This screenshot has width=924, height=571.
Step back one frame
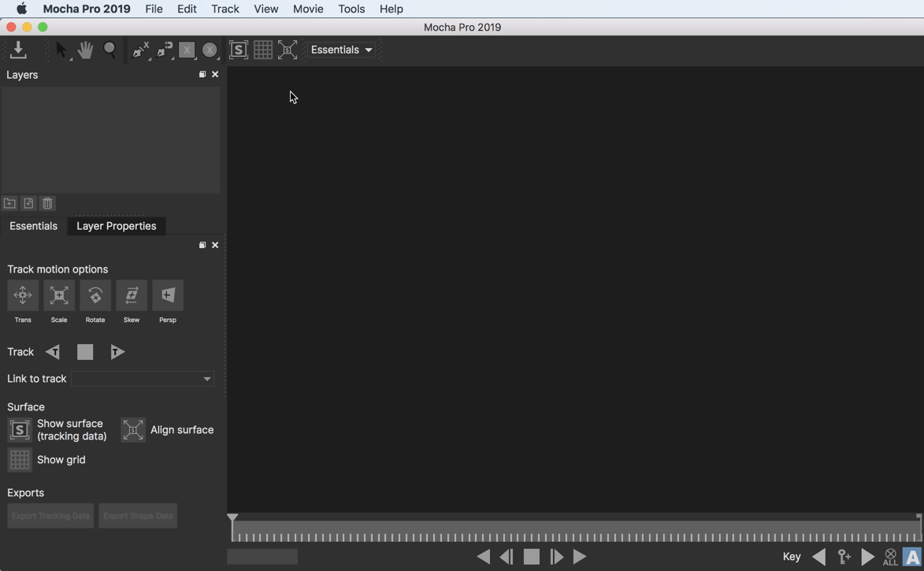pyautogui.click(x=507, y=557)
